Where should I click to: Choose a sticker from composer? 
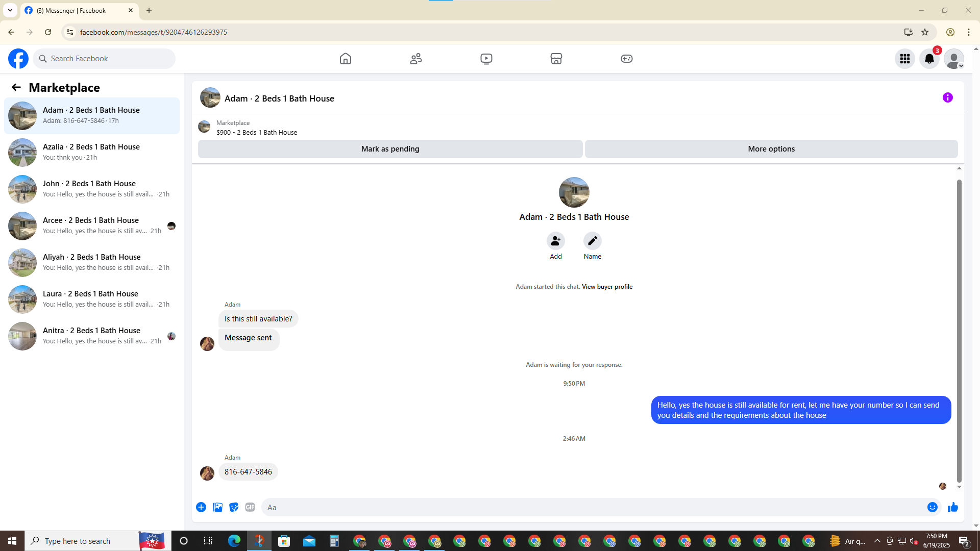[234, 507]
